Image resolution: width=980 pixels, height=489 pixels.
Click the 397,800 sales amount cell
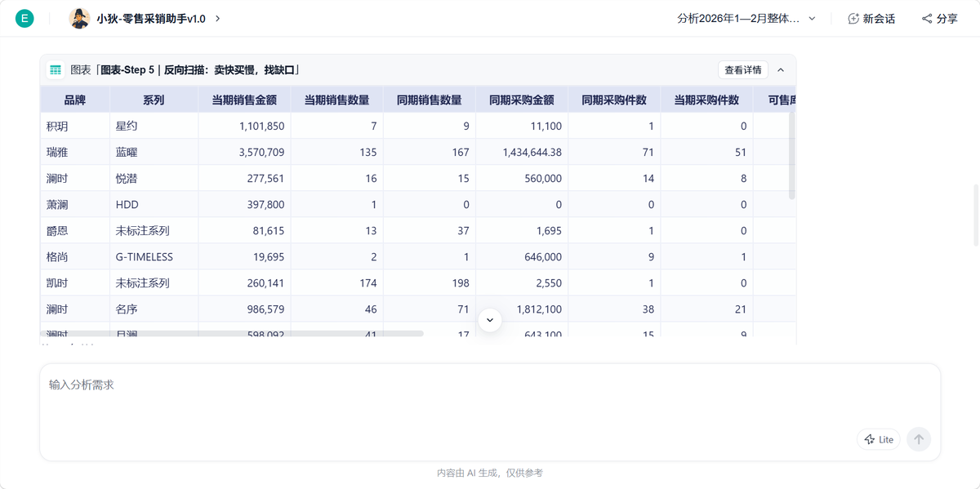click(x=244, y=204)
